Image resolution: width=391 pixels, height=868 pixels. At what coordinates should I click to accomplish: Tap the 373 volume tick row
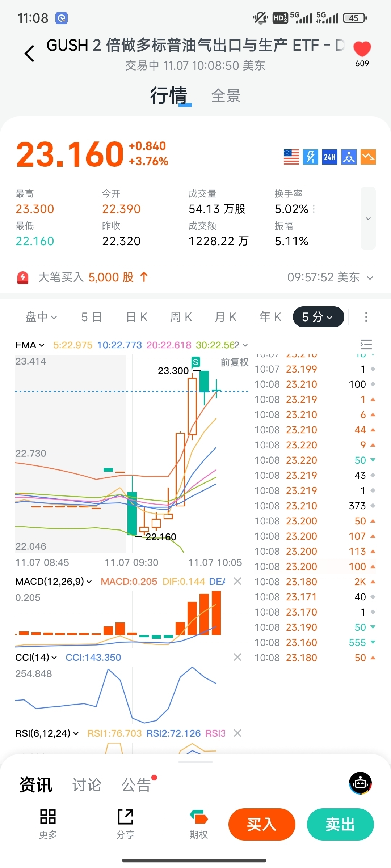[315, 506]
